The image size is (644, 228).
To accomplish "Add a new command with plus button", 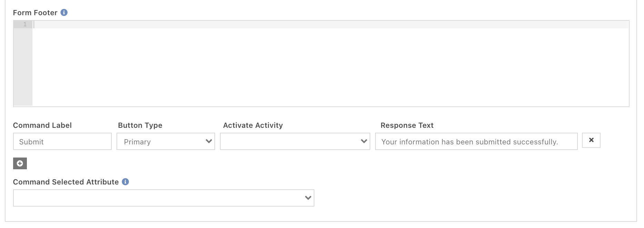I will click(x=20, y=163).
